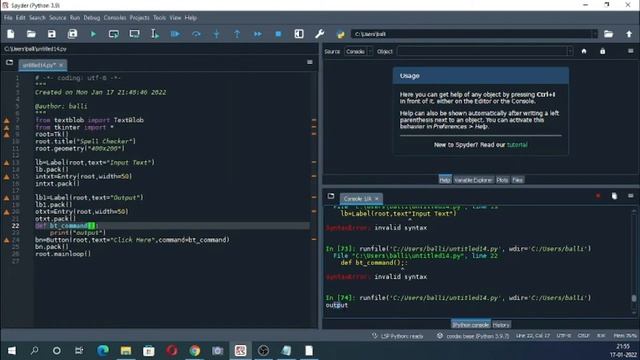Viewport: 640px width, 360px height.
Task: Save all files with toolbar icon
Action: pyautogui.click(x=72, y=34)
